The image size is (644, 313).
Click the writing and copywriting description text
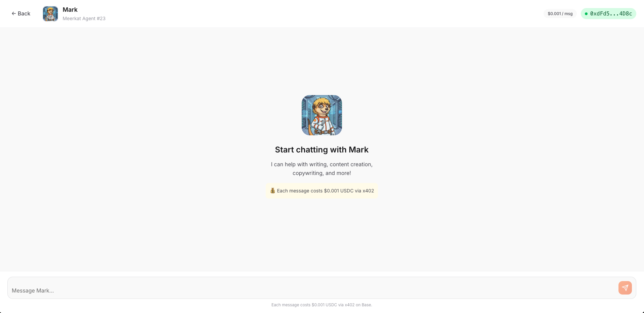pyautogui.click(x=322, y=169)
